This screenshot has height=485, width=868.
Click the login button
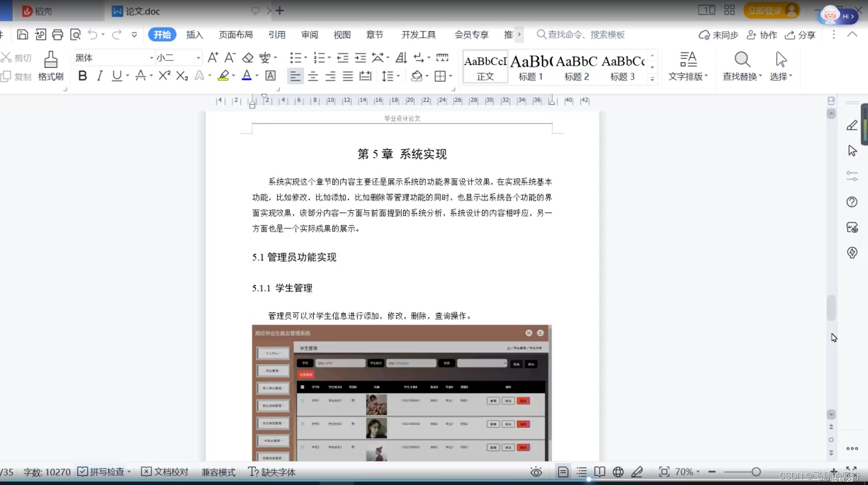pos(771,10)
